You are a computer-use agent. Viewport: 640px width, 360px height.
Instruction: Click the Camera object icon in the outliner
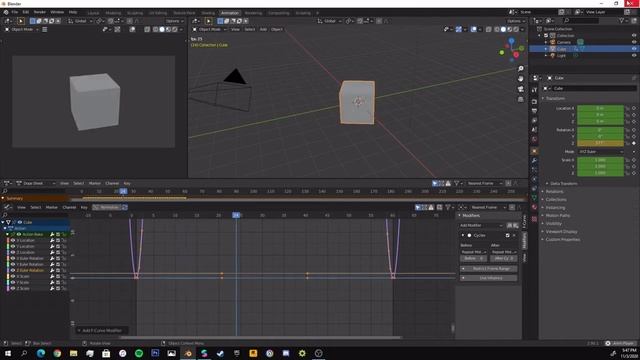[x=553, y=42]
